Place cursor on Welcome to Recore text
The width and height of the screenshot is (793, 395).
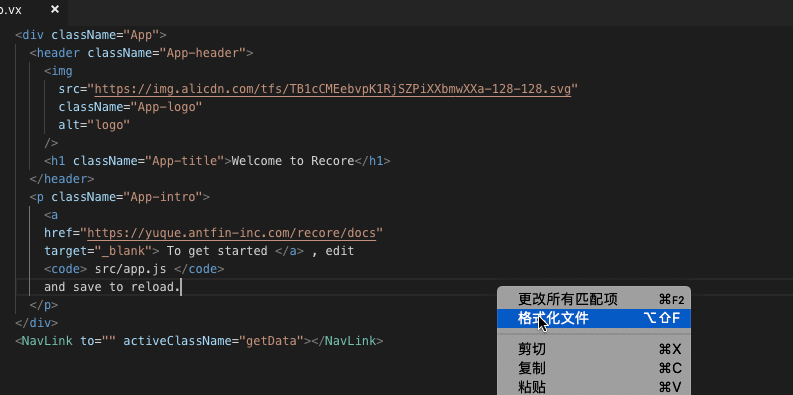tap(293, 161)
